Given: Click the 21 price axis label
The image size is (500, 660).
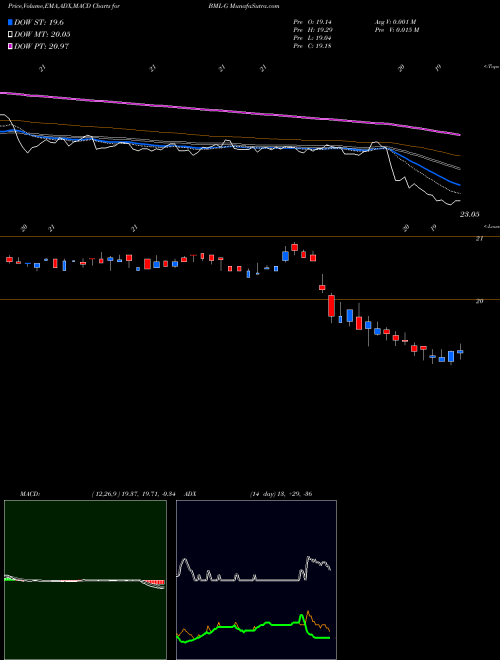Looking at the screenshot, I should 479,239.
